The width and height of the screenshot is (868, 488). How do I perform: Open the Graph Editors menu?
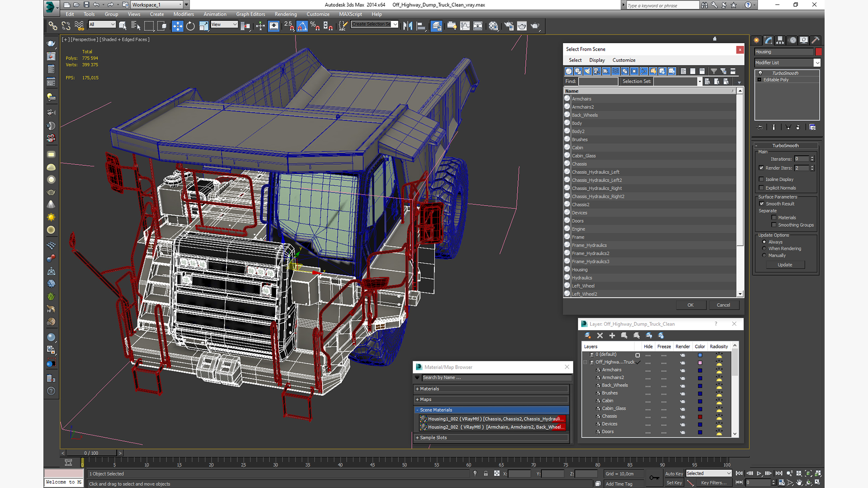(250, 14)
